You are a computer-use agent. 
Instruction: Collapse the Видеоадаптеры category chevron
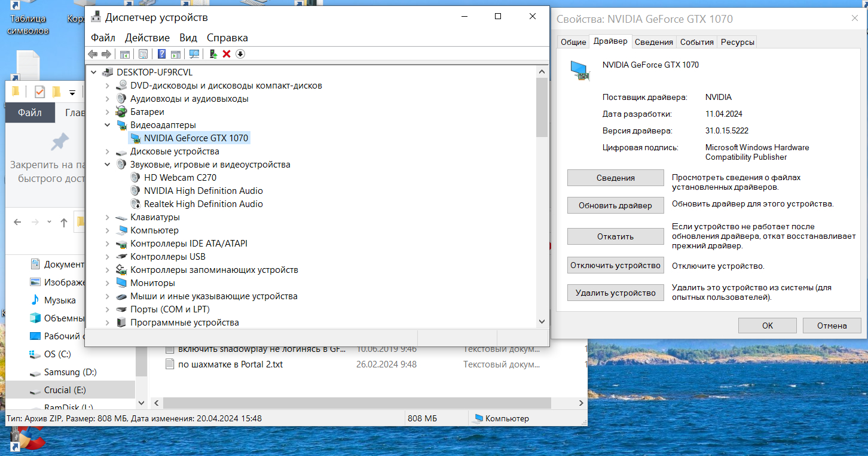[107, 125]
